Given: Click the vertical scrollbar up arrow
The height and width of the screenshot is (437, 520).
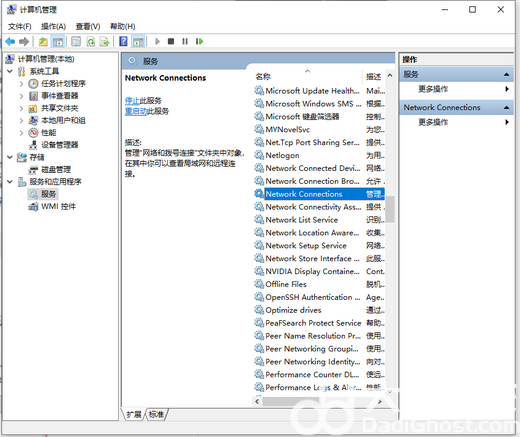Looking at the screenshot, I should (x=390, y=76).
